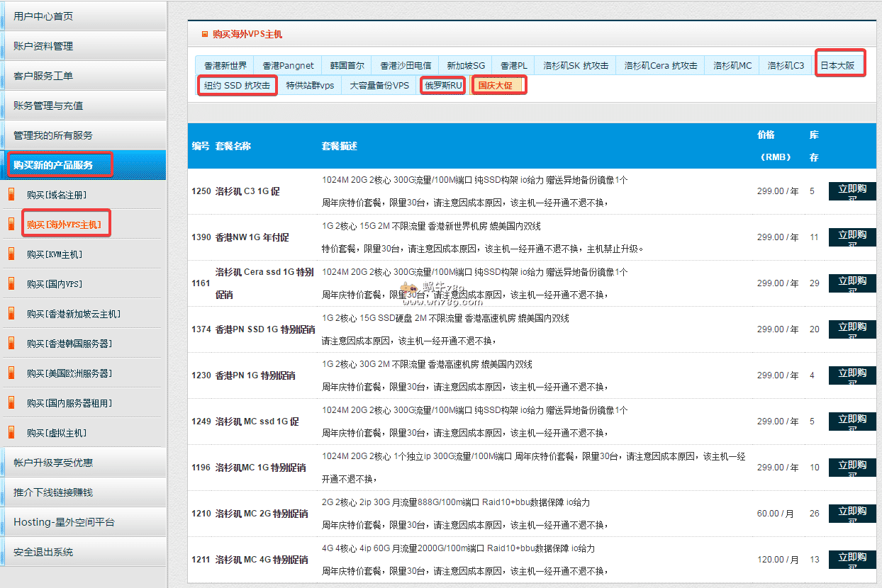Click the orange icon beside 购买[KVM主机]
The width and height of the screenshot is (882, 588).
(11, 254)
